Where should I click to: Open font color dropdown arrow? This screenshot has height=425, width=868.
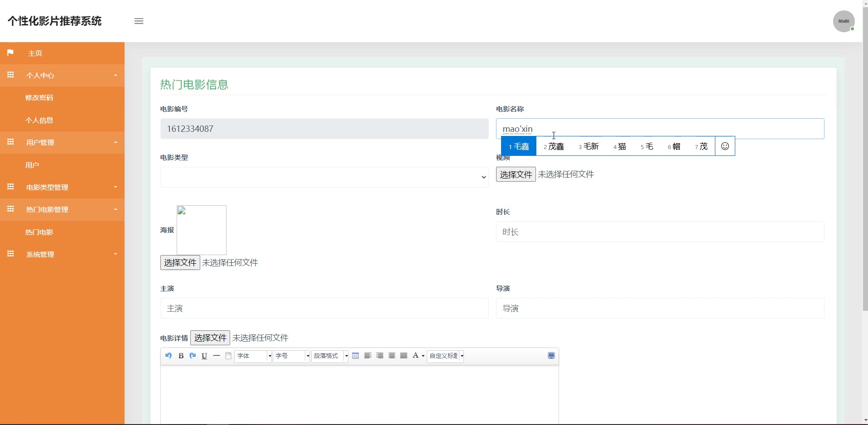(x=423, y=356)
